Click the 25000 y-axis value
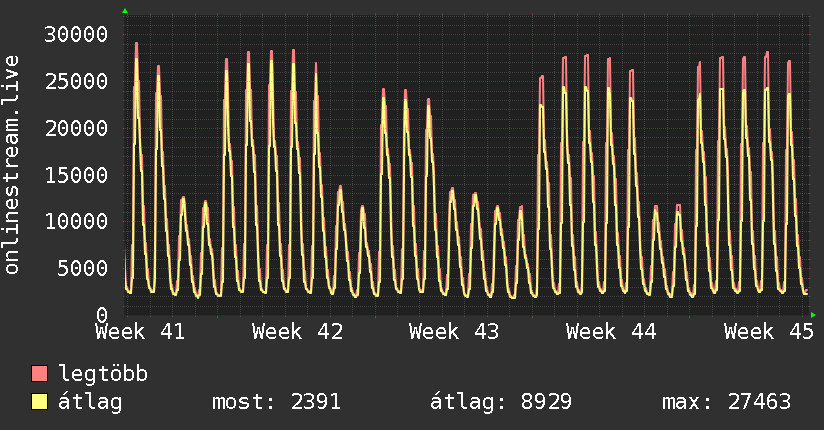This screenshot has width=824, height=430. coord(76,81)
